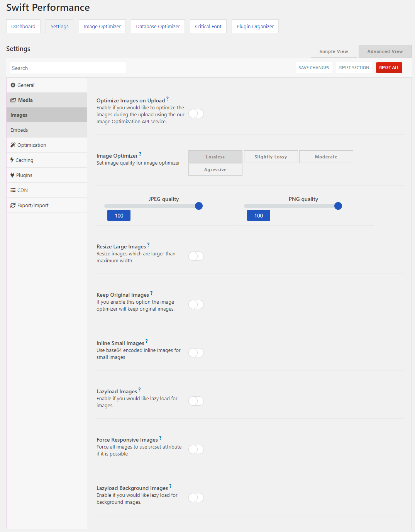Screen dimensions: 415x532
Task: Click help icon beside Force Responsive Images
Action: [x=160, y=438]
